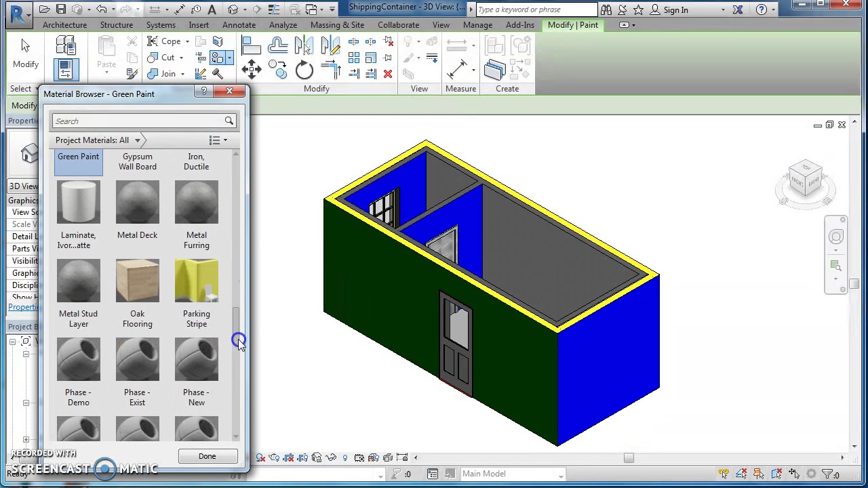Open the Paint tool dropdown arrow

pos(229,58)
